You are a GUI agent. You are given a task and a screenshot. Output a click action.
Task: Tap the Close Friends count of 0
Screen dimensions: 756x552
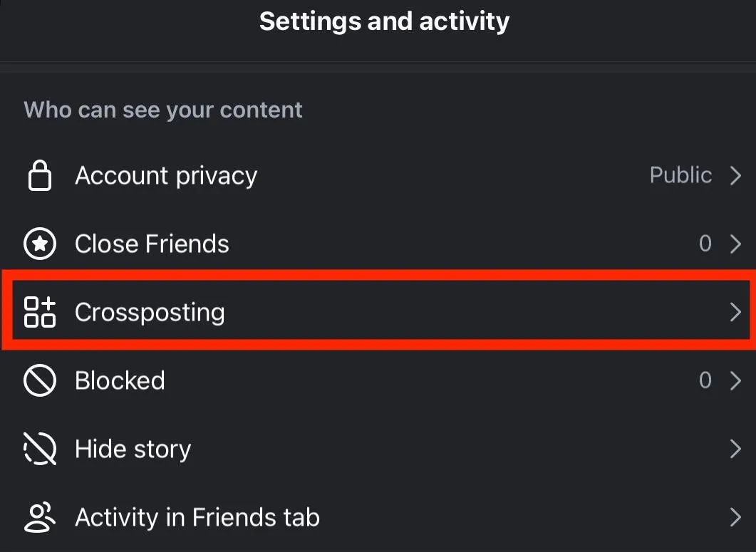tap(705, 244)
